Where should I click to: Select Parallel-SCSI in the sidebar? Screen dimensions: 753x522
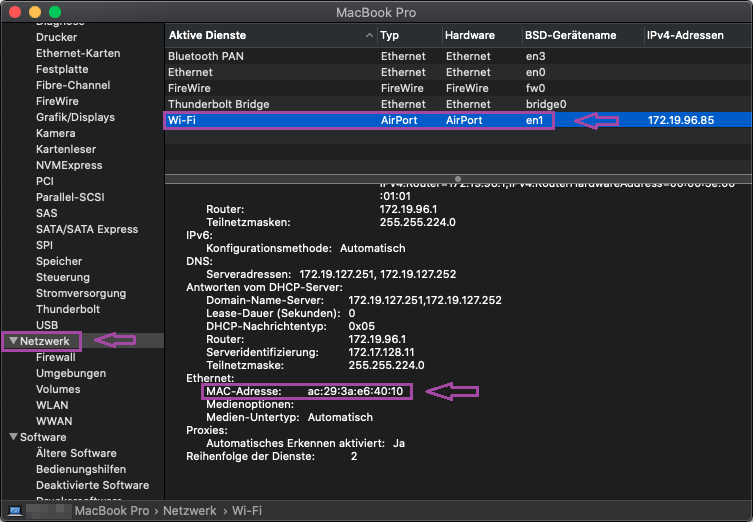pos(70,197)
